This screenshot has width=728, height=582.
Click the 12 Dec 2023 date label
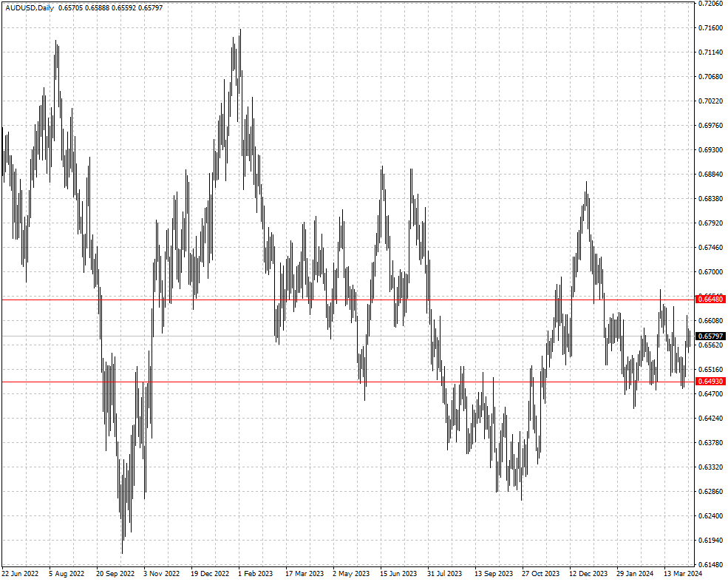[x=588, y=574]
